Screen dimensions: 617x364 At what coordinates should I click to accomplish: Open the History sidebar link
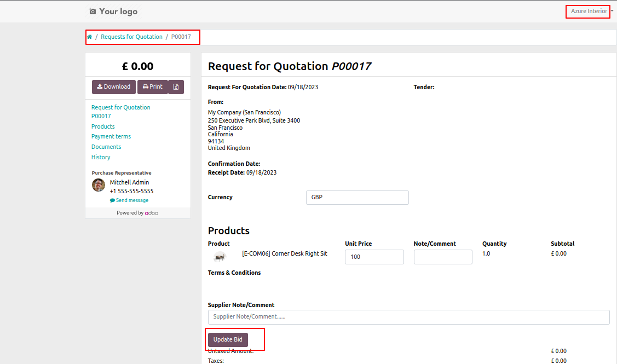coord(101,157)
